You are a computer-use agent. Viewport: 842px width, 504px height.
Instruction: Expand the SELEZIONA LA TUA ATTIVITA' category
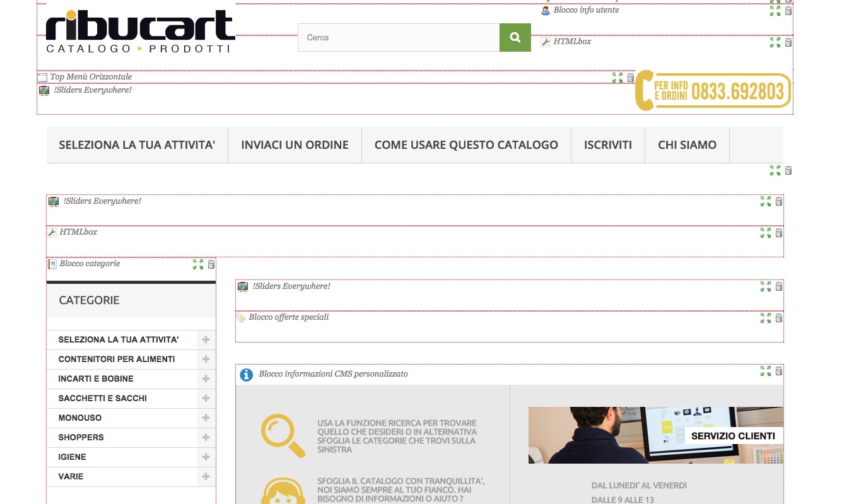(x=206, y=340)
